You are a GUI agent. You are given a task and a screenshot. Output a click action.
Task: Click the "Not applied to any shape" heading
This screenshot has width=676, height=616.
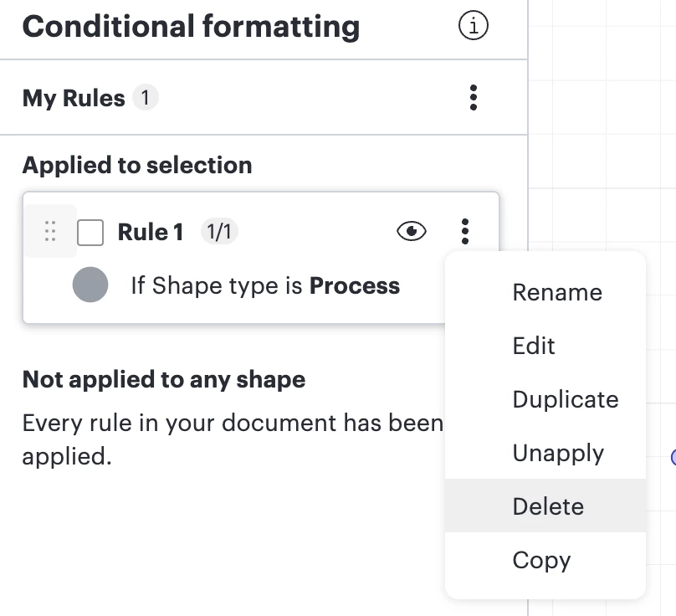(164, 379)
